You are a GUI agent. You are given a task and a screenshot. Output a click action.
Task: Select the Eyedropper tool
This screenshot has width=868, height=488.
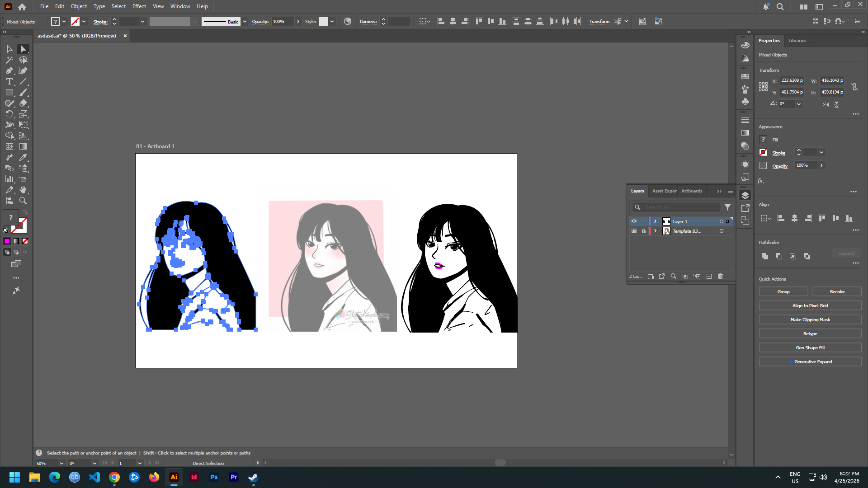(x=23, y=157)
